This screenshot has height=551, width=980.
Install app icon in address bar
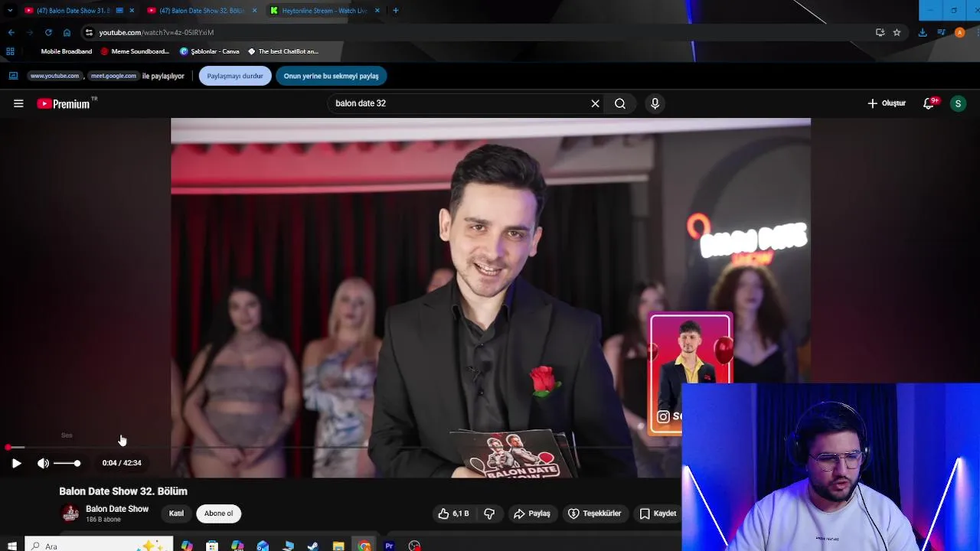pyautogui.click(x=880, y=32)
